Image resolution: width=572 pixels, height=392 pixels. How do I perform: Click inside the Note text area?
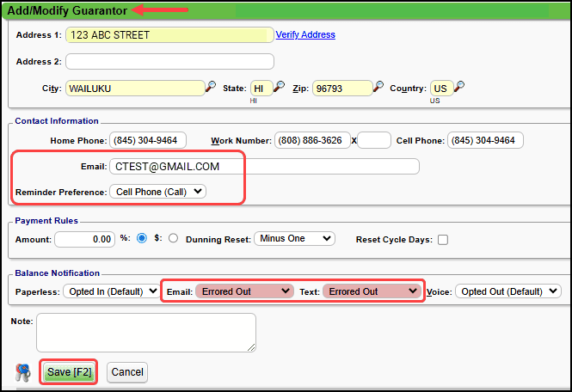tap(145, 332)
